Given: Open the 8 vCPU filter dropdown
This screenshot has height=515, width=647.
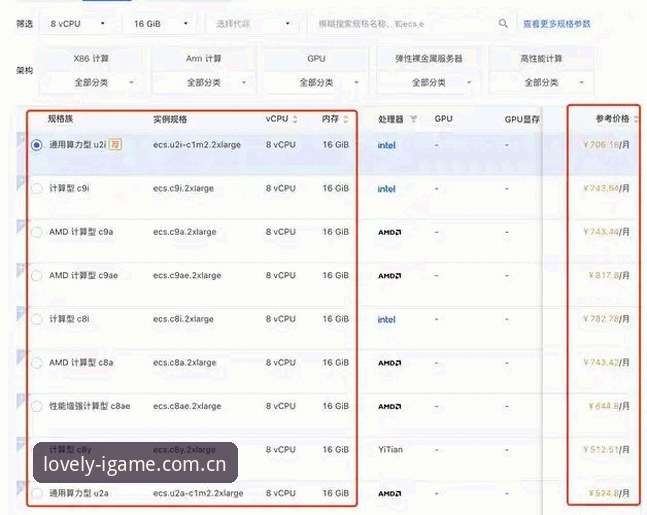Looking at the screenshot, I should pyautogui.click(x=77, y=24).
